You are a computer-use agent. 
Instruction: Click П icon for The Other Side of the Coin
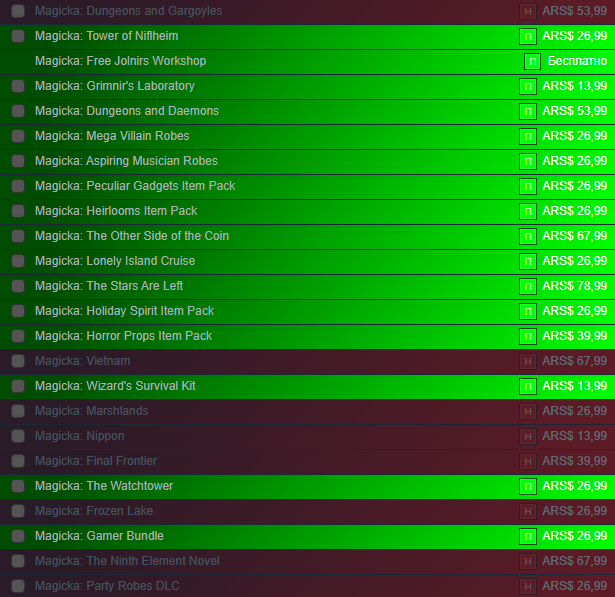[528, 237]
